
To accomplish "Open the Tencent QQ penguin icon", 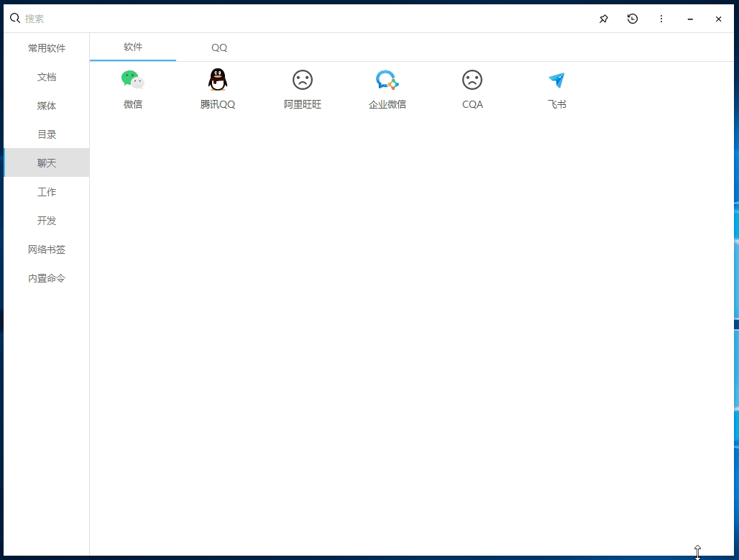I will 218,80.
